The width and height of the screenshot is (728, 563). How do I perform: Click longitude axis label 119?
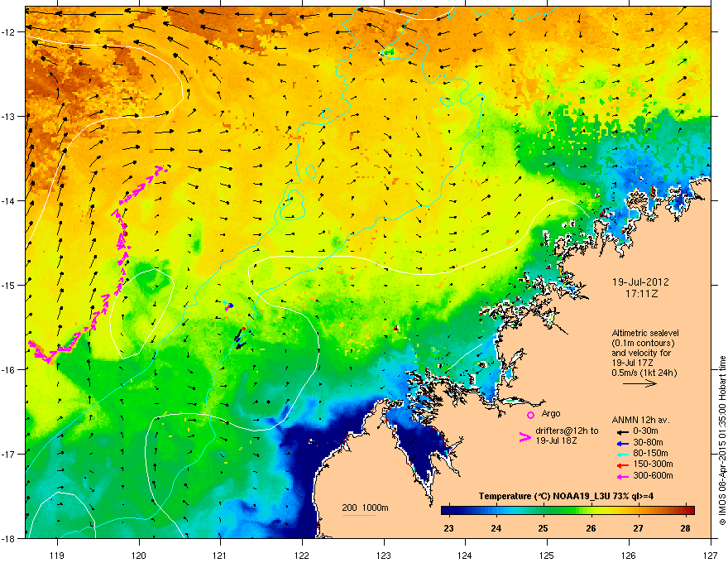coord(57,555)
